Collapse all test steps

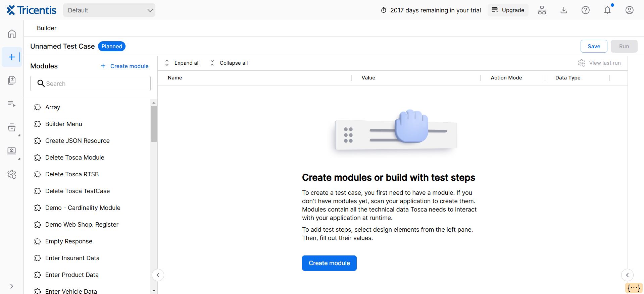[x=229, y=63]
